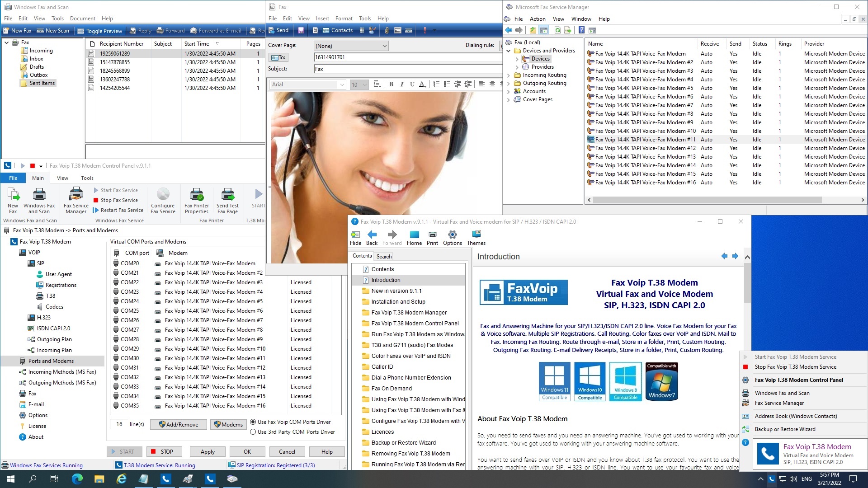Screen dimensions: 868x488
Task: Select the Cover Page dropdown
Action: (352, 45)
